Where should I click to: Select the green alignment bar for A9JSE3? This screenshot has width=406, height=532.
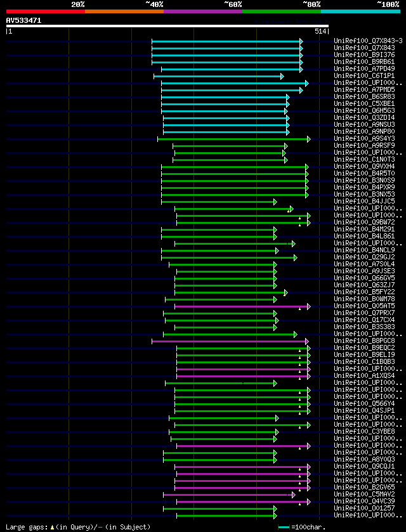point(226,271)
